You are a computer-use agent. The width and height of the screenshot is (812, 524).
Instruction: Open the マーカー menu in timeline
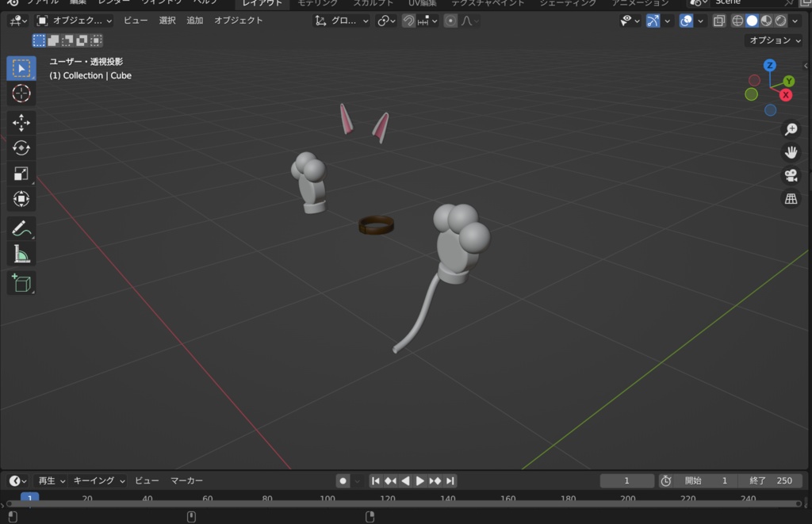tap(186, 481)
